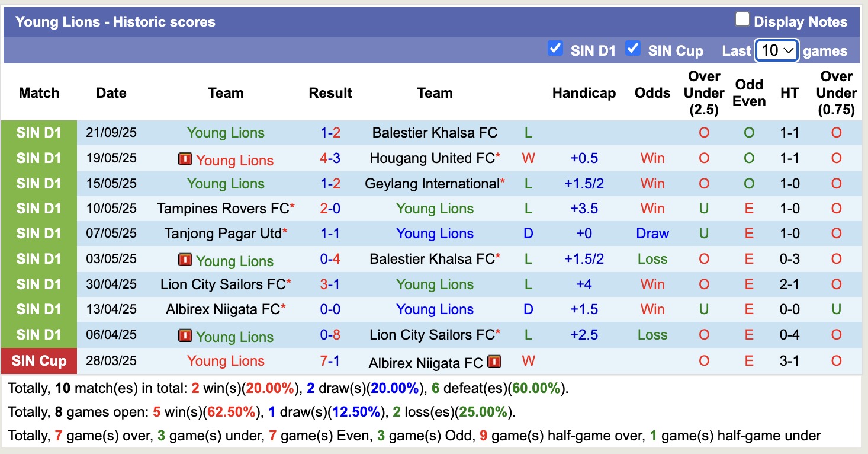Click red card icon beside Young Lions on 06/04
868x454 pixels.
point(185,335)
